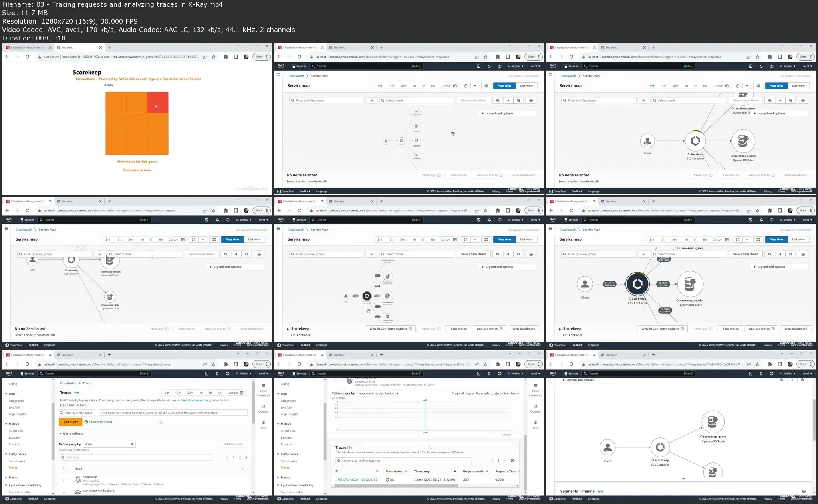Bookmark the Scorekeep game page with star icon
This screenshot has height=504, width=818.
(x=214, y=57)
